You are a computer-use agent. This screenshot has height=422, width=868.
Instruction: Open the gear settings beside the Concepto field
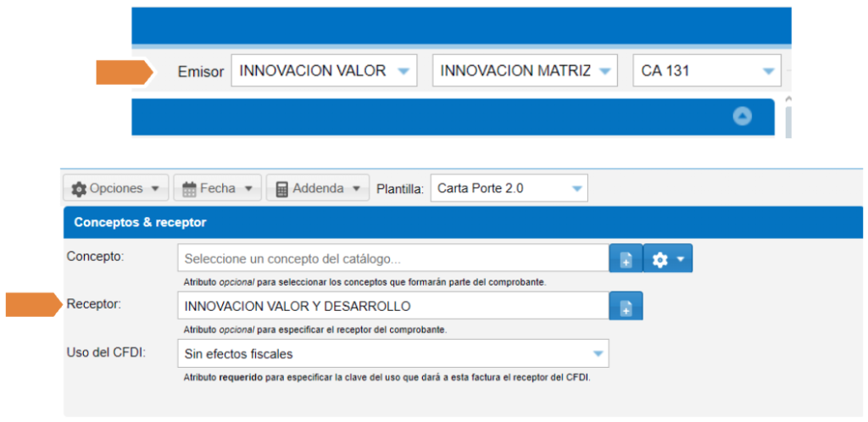pos(668,258)
